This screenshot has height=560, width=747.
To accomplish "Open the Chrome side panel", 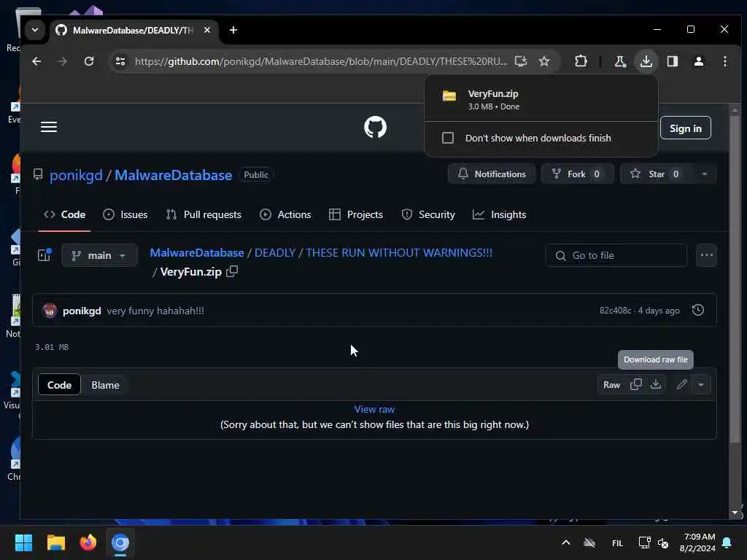I will (673, 61).
